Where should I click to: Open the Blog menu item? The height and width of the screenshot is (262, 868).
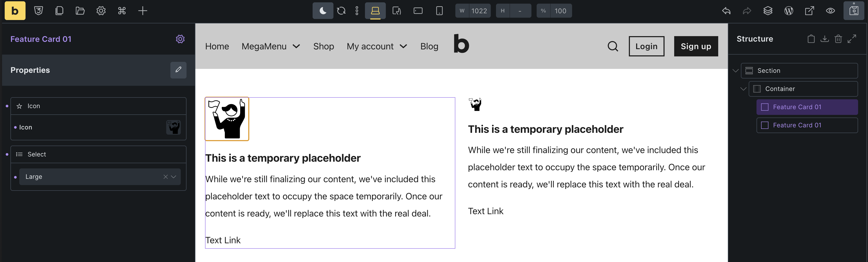click(429, 46)
